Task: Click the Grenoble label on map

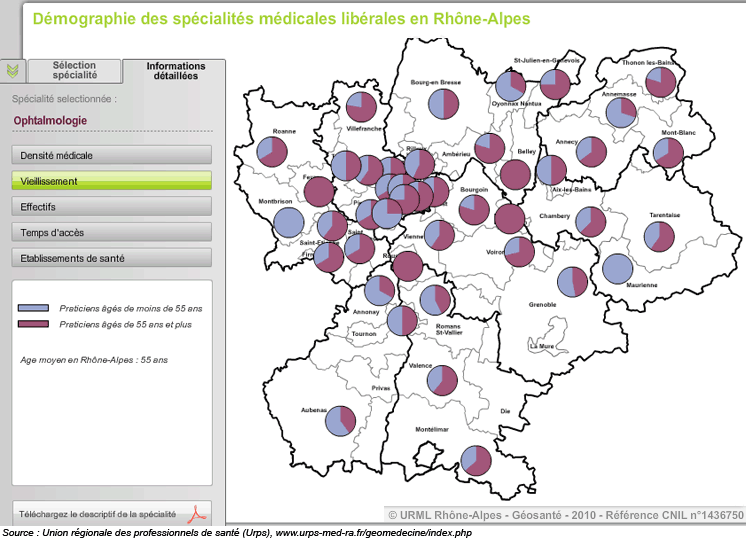Action: coord(542,304)
